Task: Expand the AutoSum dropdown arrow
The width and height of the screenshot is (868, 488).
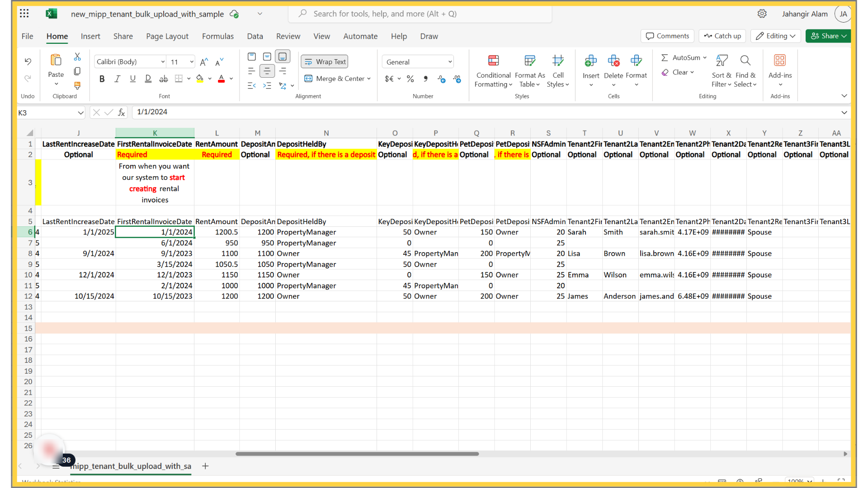Action: pyautogui.click(x=705, y=57)
